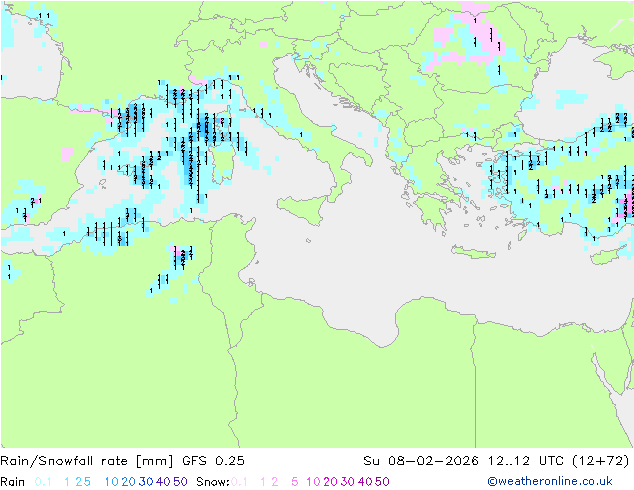Click Crete island on the map

473,252
